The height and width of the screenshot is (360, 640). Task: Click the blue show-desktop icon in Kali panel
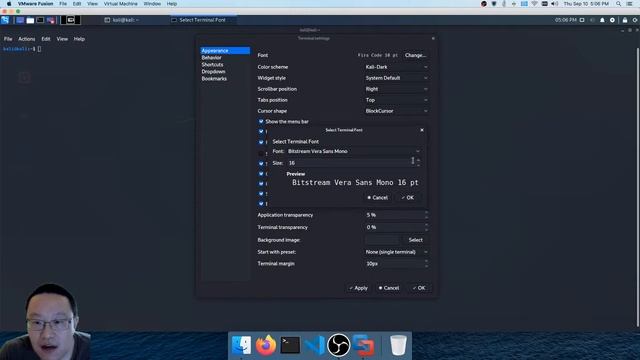coord(20,20)
